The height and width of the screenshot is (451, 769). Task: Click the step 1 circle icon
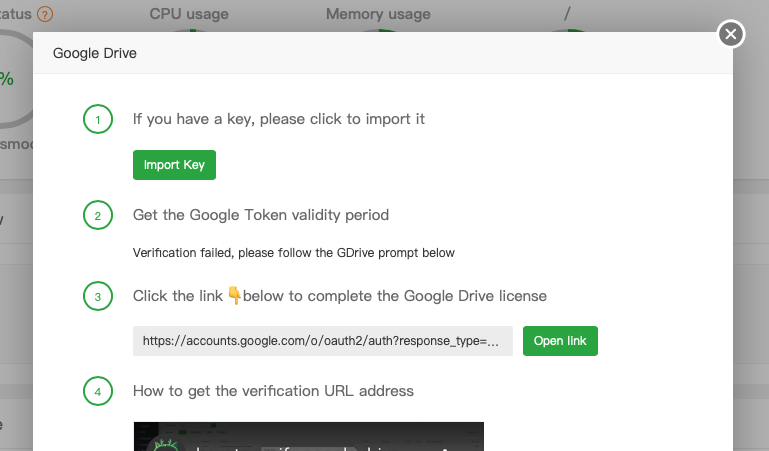coord(98,120)
